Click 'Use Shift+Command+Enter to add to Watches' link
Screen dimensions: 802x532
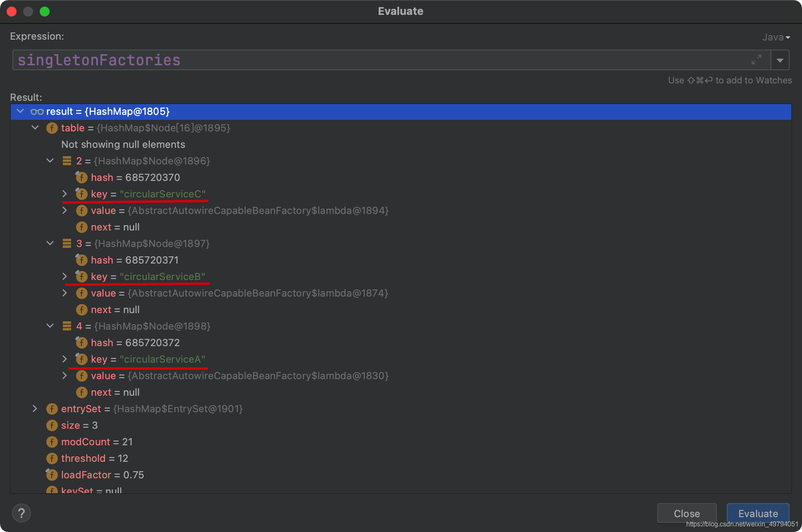click(729, 80)
